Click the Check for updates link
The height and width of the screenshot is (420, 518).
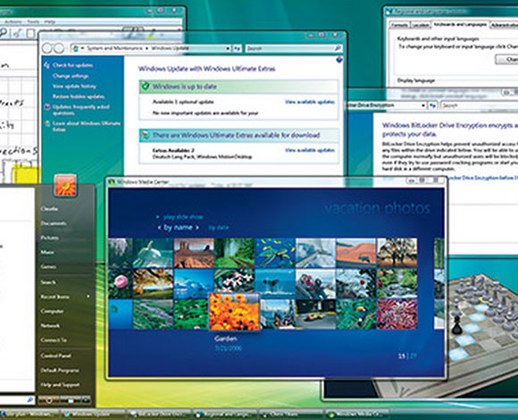tap(72, 65)
